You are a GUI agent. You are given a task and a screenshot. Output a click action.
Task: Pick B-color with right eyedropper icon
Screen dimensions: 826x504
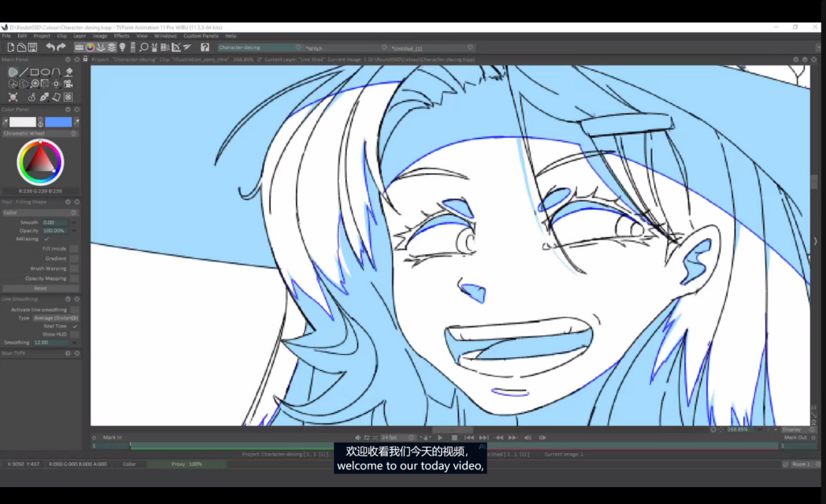point(77,123)
